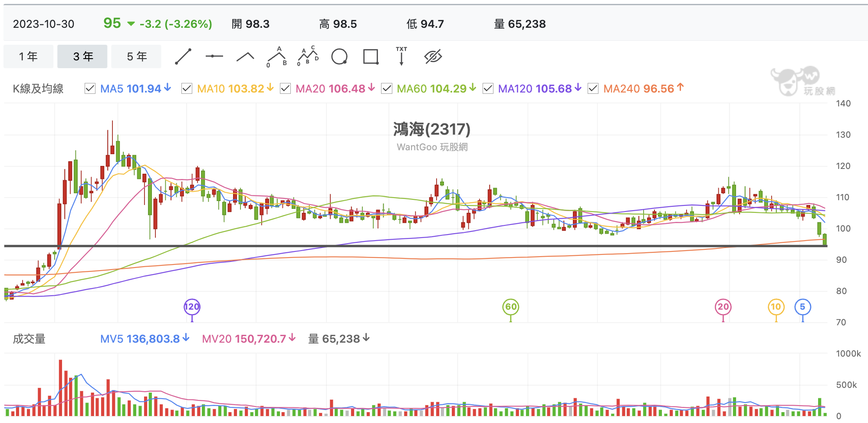Click the change -3.2 (-3.26%) value
The height and width of the screenshot is (423, 868).
(x=176, y=24)
